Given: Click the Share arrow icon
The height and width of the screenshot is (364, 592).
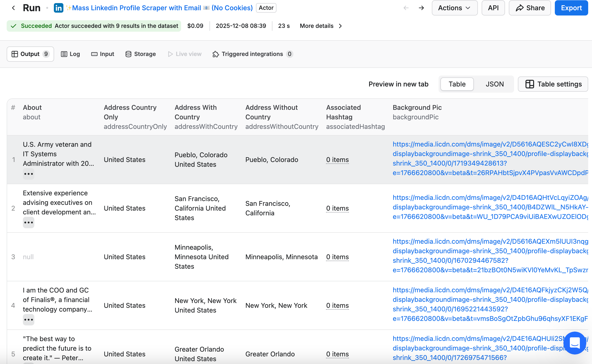Looking at the screenshot, I should point(520,8).
